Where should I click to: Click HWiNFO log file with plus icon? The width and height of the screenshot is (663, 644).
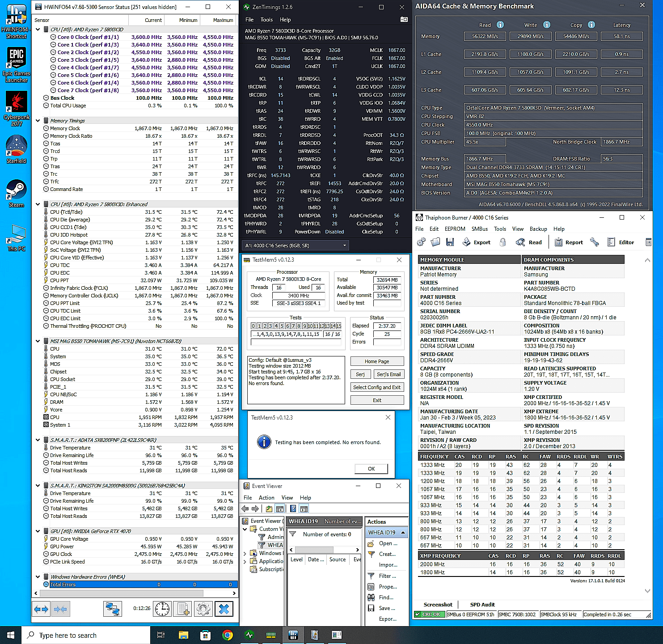click(x=182, y=609)
